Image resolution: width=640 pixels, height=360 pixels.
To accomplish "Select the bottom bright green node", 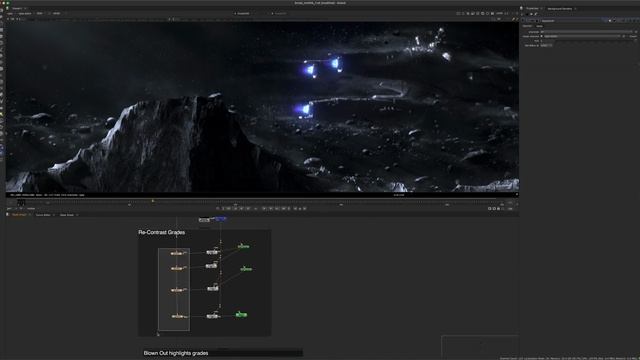I will pos(241,314).
